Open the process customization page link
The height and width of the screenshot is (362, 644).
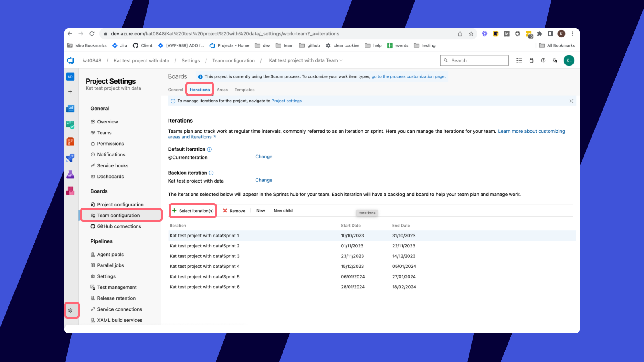pyautogui.click(x=408, y=76)
